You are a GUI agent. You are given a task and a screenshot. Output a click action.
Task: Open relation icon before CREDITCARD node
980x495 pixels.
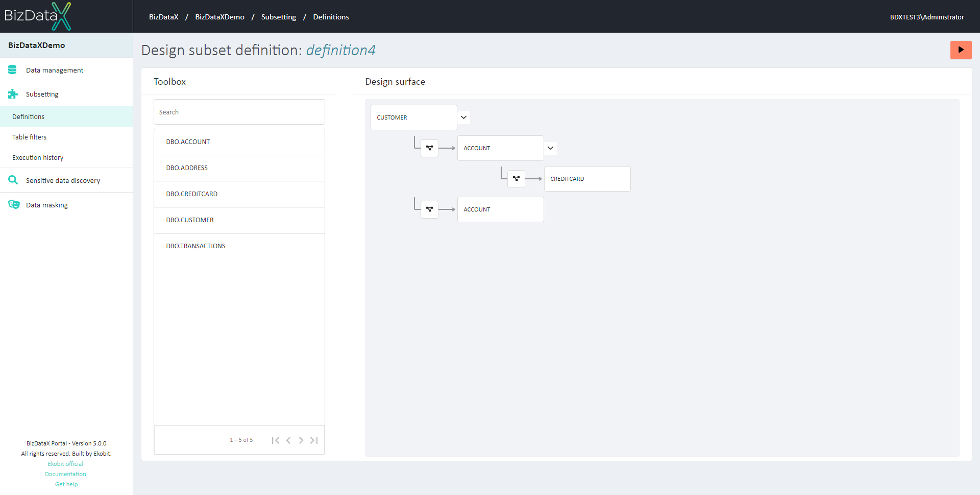(x=516, y=179)
